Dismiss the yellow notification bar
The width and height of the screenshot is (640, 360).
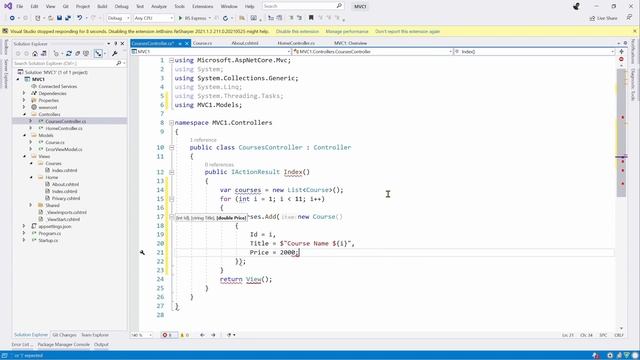(635, 31)
